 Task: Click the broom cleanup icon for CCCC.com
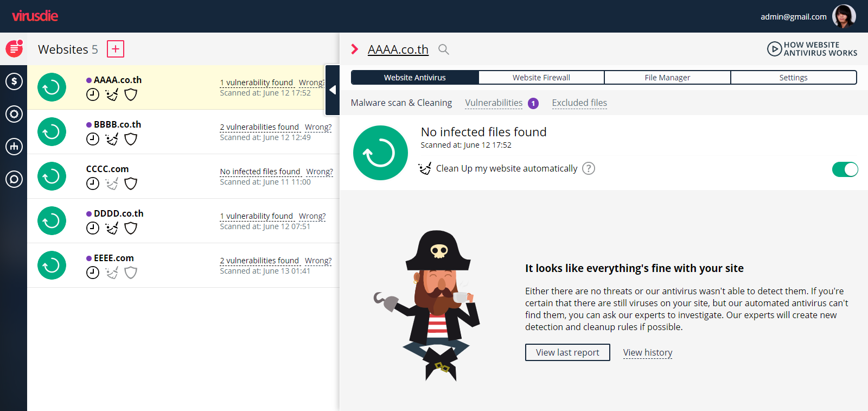[x=112, y=184]
